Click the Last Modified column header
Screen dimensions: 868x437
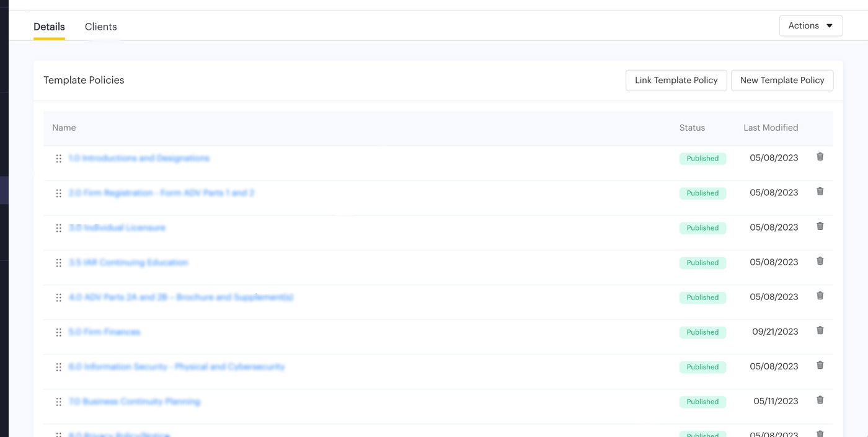pos(771,128)
